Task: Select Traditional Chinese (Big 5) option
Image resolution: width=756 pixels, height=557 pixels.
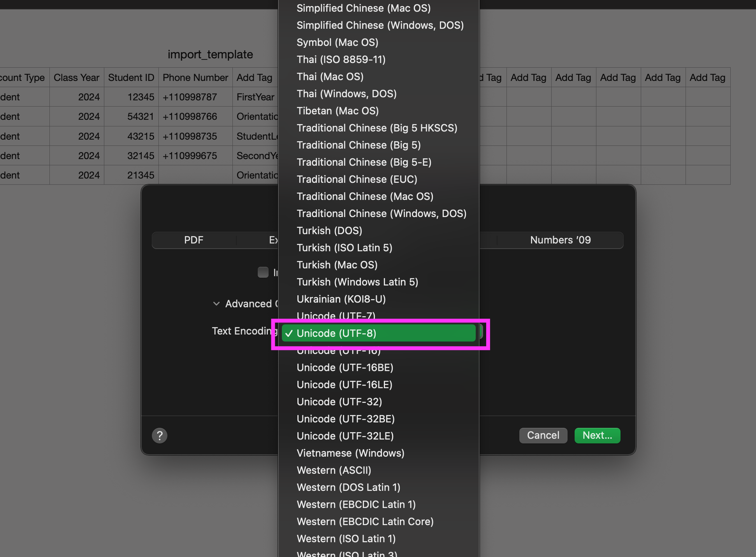Action: (x=359, y=145)
